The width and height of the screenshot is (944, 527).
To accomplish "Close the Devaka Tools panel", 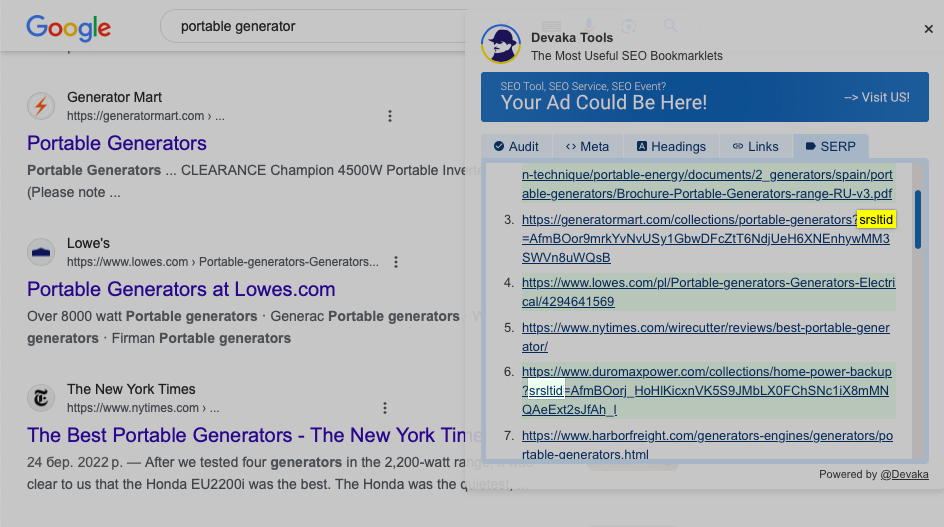I will coord(928,29).
